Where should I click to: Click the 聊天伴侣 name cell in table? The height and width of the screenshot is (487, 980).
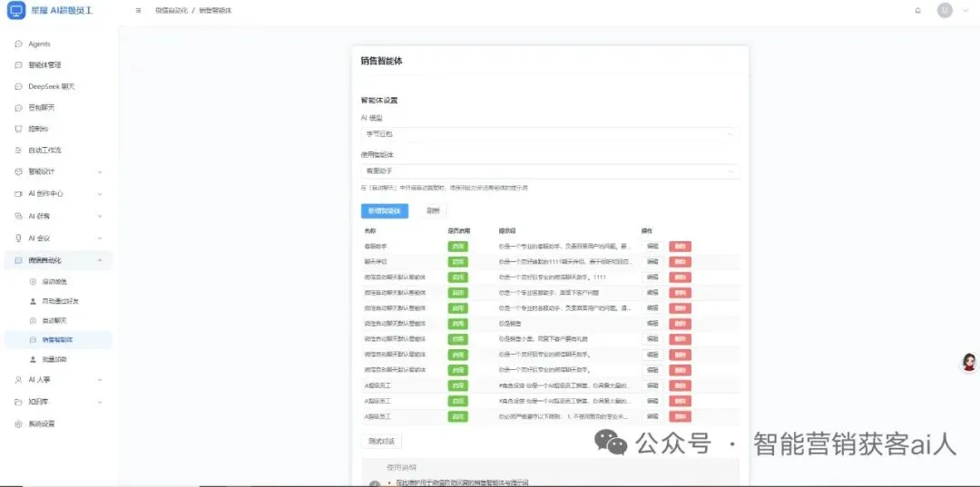pos(376,261)
